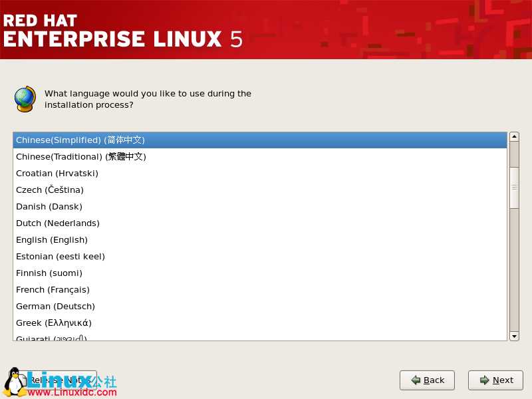Screen dimensions: 532x399
Task: Click the green Next arrow icon
Action: coord(485,380)
